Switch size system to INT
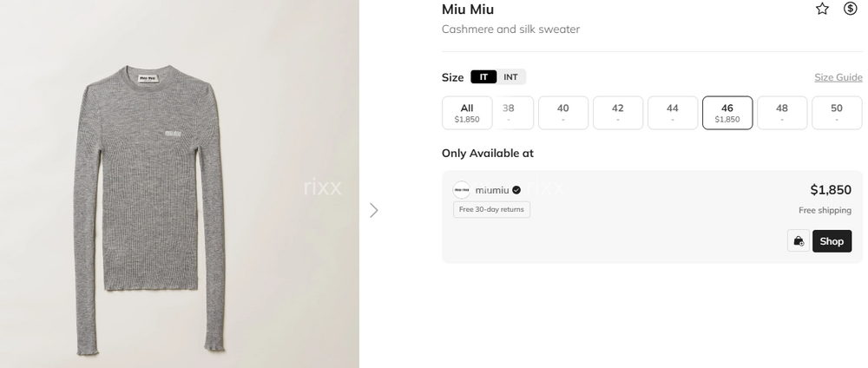Viewport: 868px width, 368px height. 510,77
